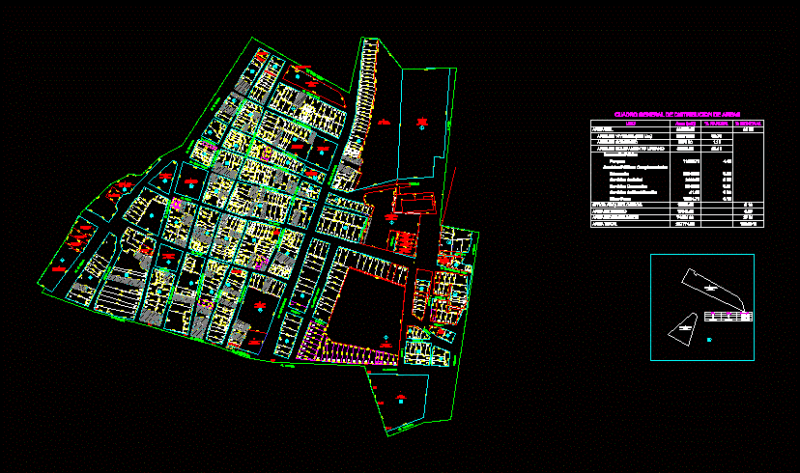The width and height of the screenshot is (800, 473).
Task: Select the magenta 'CUADRO GENERAL DE DISTRIBUCION DE AREAS' title
Action: pyautogui.click(x=677, y=115)
